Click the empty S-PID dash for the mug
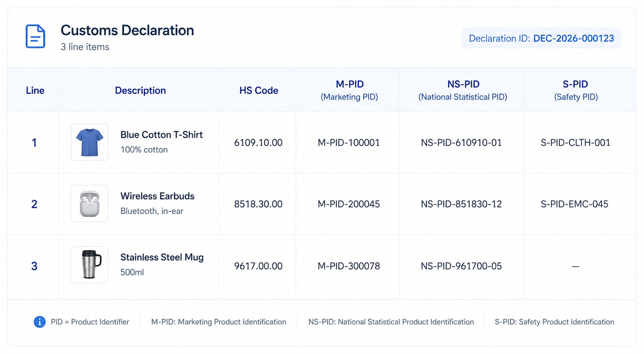644x353 pixels. tap(576, 267)
